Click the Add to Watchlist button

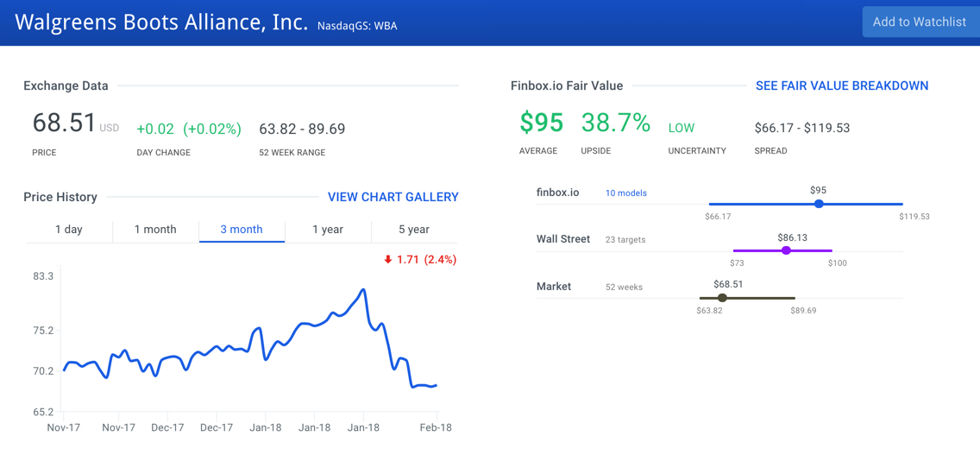(920, 22)
